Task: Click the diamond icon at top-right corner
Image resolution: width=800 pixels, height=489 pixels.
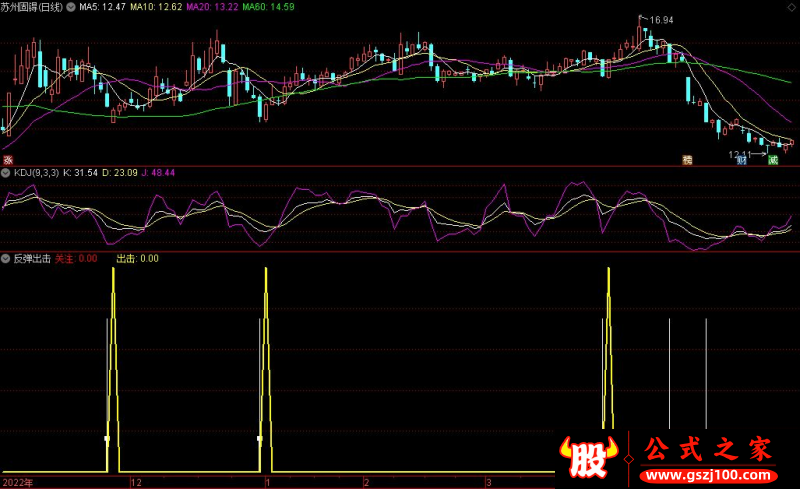Action: point(791,6)
